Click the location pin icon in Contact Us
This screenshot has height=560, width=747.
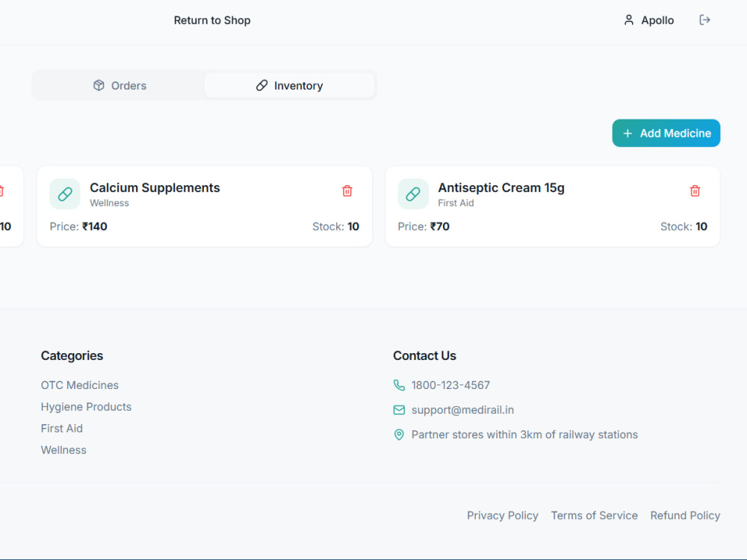coord(399,435)
